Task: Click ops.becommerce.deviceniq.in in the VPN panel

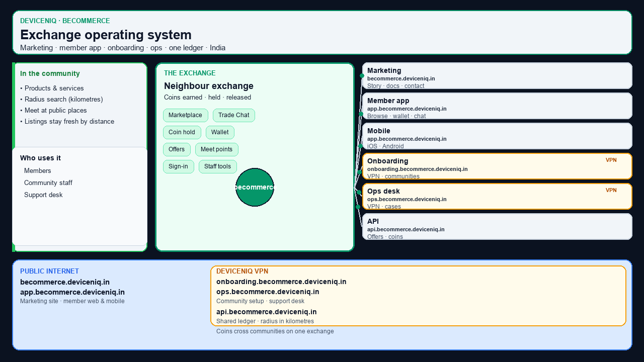Action: tap(268, 292)
